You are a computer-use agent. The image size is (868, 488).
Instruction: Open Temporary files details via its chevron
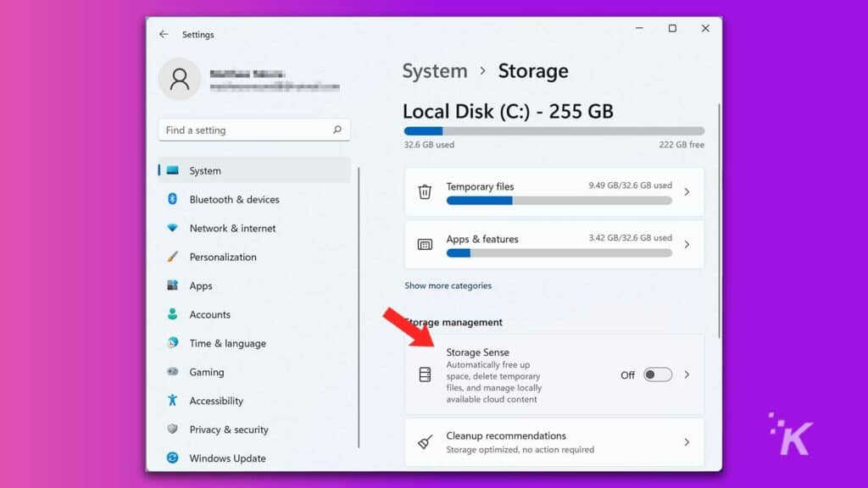click(687, 191)
